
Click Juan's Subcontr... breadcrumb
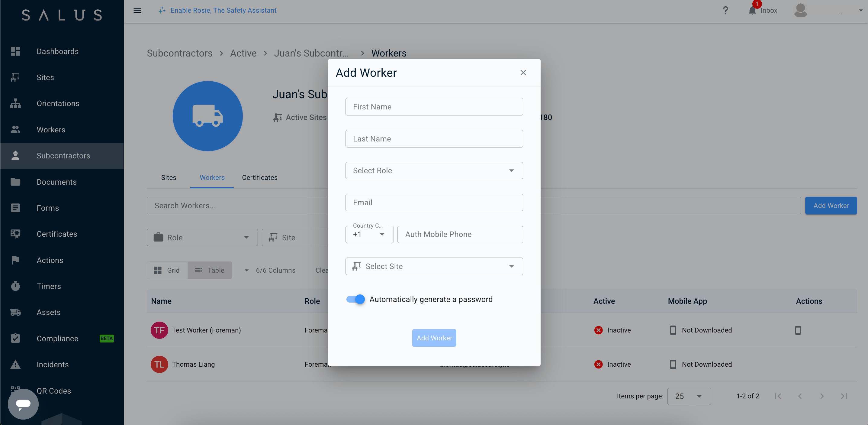point(311,53)
